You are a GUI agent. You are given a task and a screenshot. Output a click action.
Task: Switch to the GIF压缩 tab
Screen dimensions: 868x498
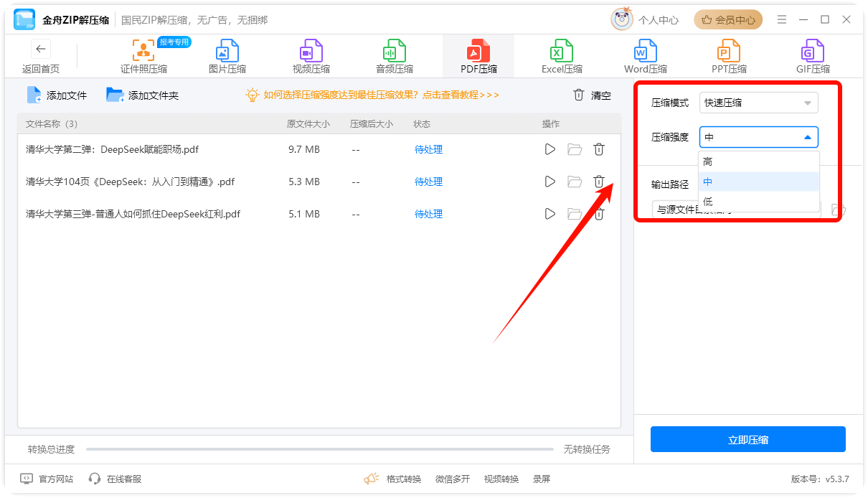(813, 57)
